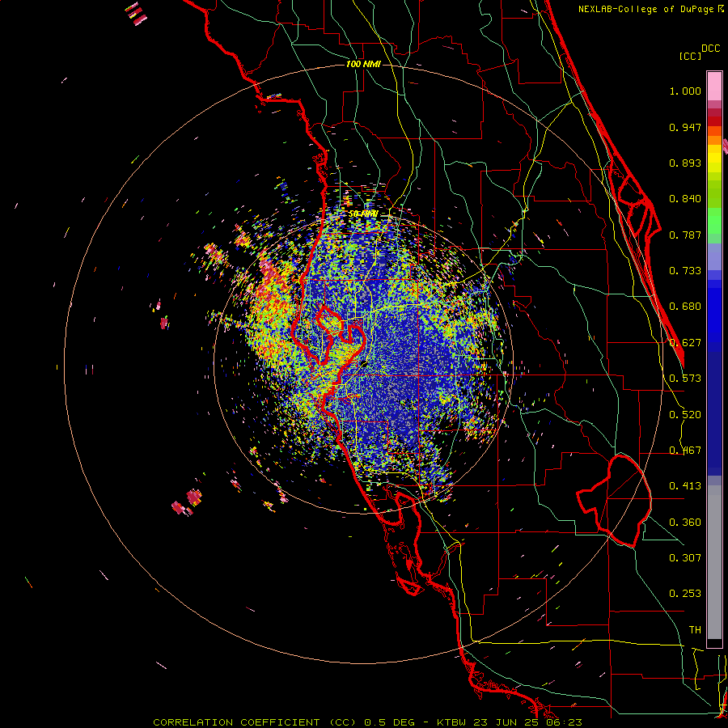
Task: Pick the orange swatch on color bar
Action: pyautogui.click(x=714, y=140)
